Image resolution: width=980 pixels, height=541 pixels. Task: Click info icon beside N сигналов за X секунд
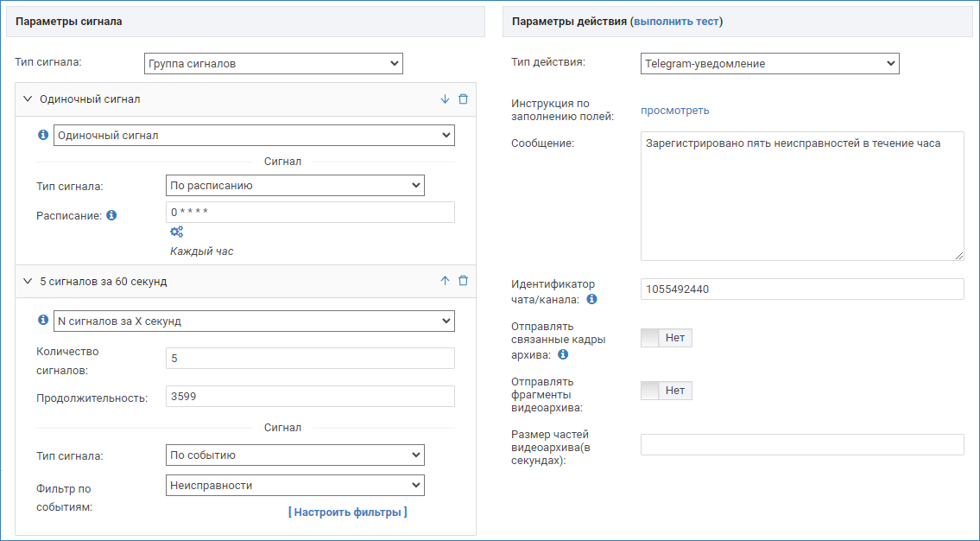pos(43,321)
